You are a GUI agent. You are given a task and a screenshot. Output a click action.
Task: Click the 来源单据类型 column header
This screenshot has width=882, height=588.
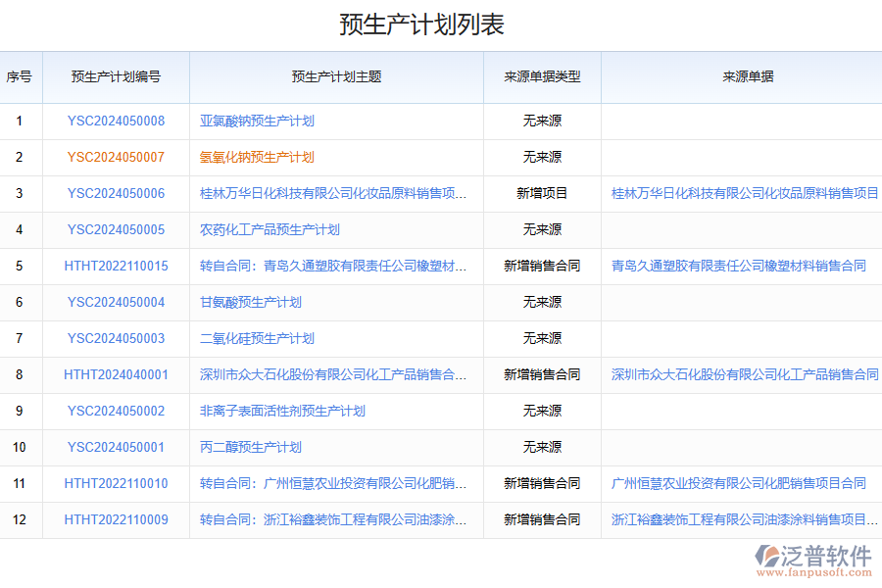click(542, 77)
